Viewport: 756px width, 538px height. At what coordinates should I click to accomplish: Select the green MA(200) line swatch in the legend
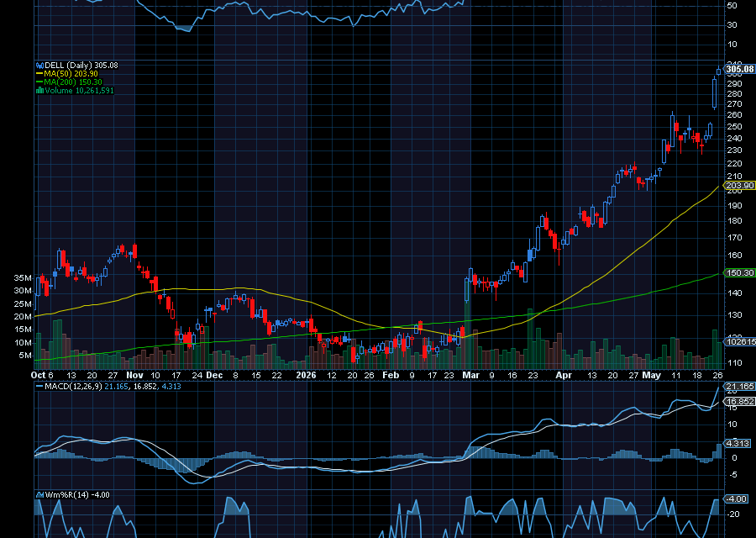39,82
